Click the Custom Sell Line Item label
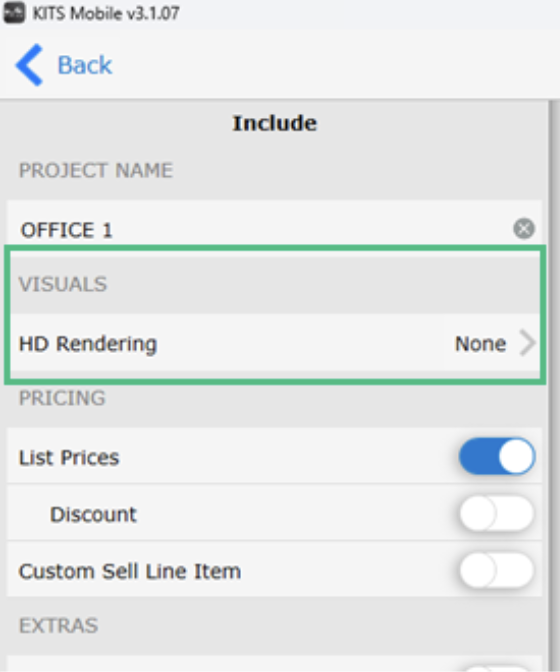The image size is (560, 672). click(130, 571)
